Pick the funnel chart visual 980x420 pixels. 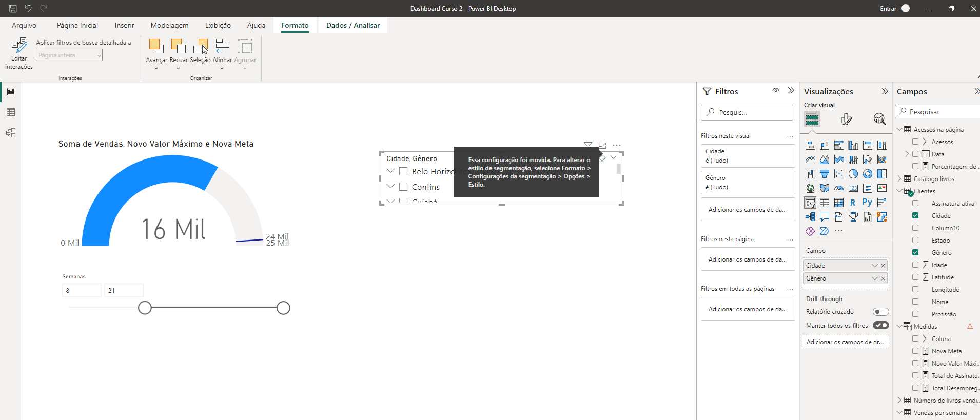click(x=824, y=174)
